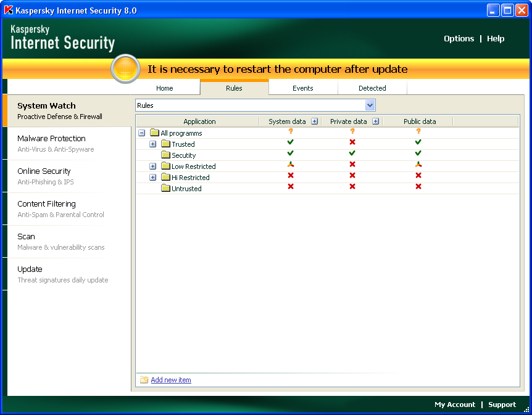Click Low Restricted System data tri-color icon
The height and width of the screenshot is (415, 532).
click(x=291, y=165)
